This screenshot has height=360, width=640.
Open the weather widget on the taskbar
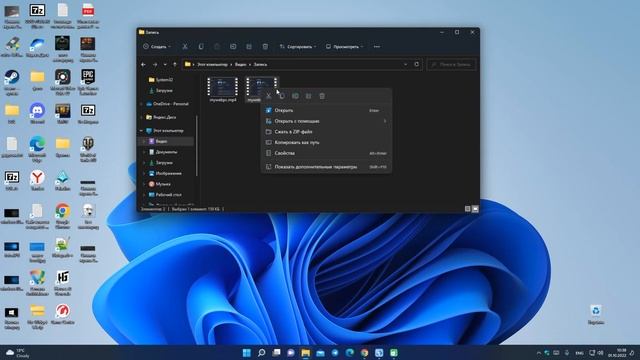click(17, 353)
